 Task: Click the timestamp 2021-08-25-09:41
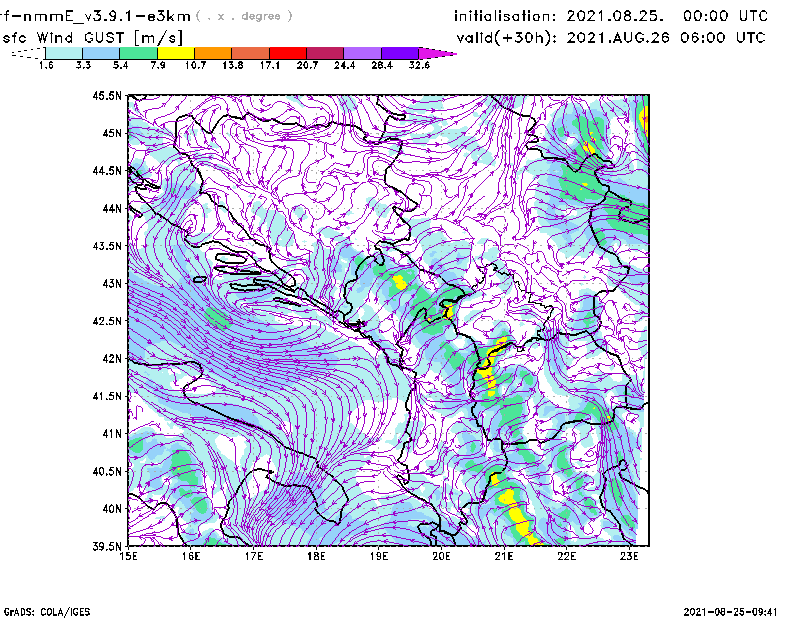coord(730,612)
